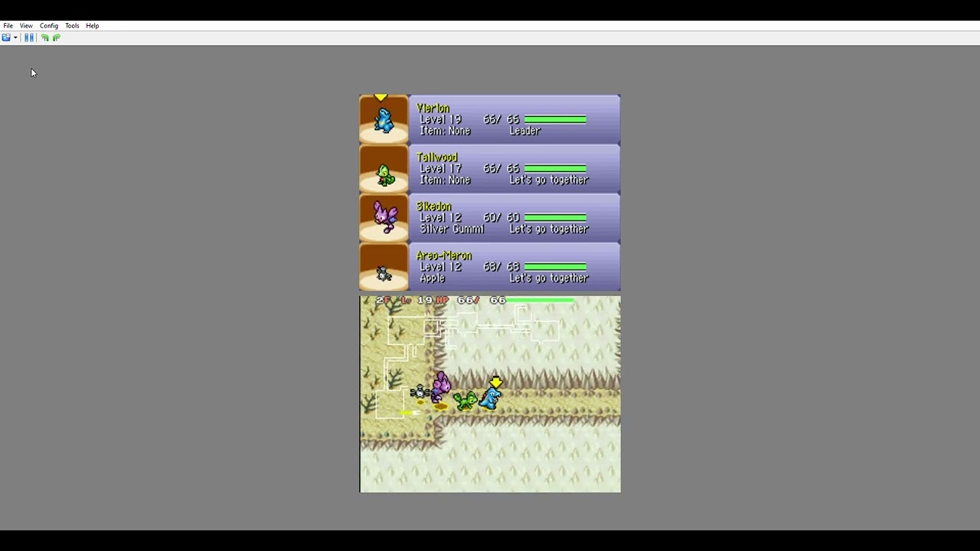Click Tallwood's green HP bar
Image resolution: width=980 pixels, height=551 pixels.
(x=555, y=168)
